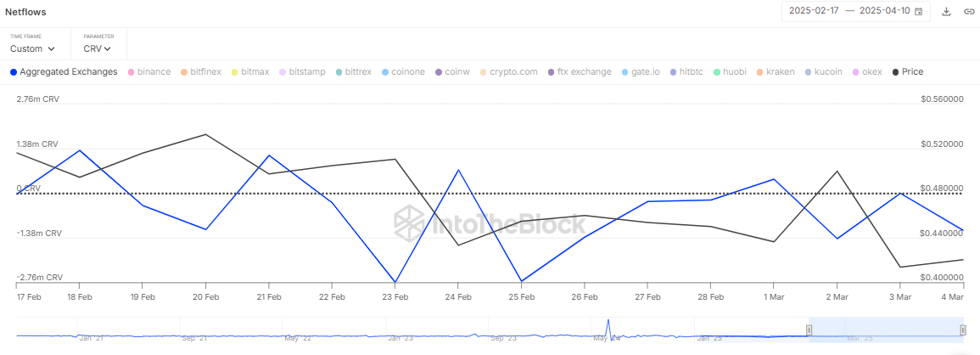The image size is (980, 355).
Task: Click the navigator timeline spike near May '24
Action: pos(608,327)
